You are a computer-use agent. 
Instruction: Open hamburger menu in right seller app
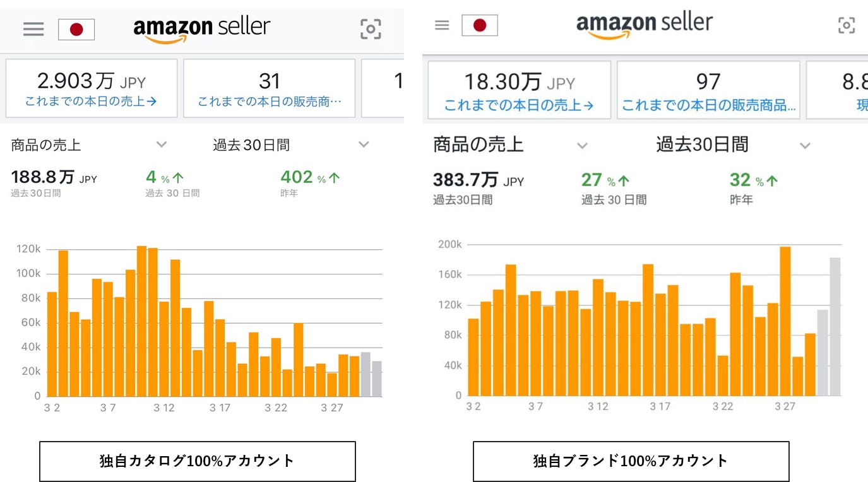pyautogui.click(x=442, y=25)
